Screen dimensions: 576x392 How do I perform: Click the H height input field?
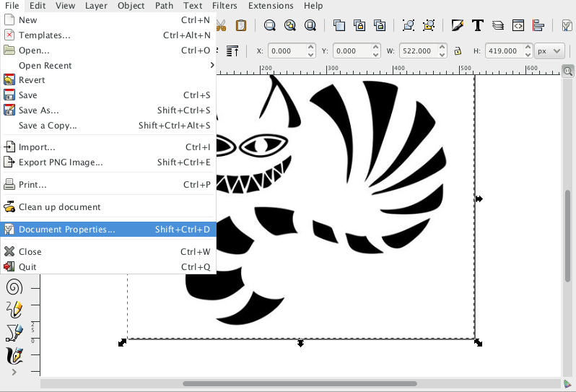click(x=505, y=51)
